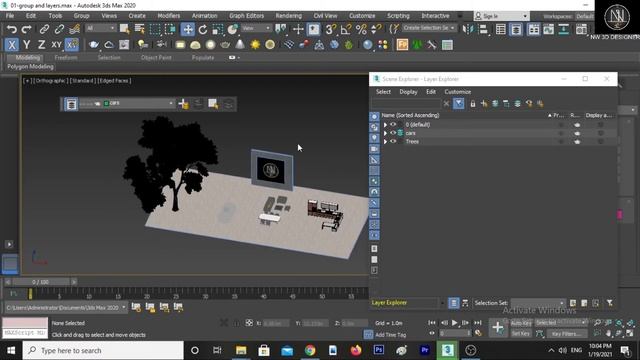Click the MAXScript listener pink field
640x360 pixels.
click(25, 323)
